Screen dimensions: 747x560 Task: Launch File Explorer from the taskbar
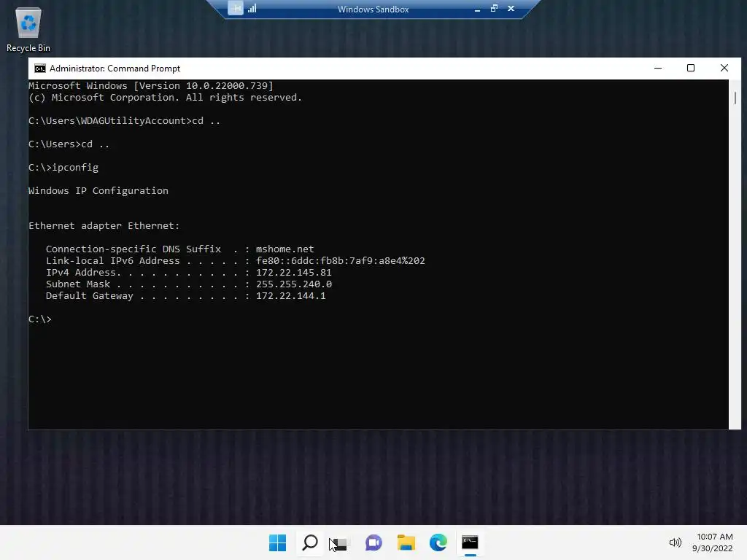point(406,542)
